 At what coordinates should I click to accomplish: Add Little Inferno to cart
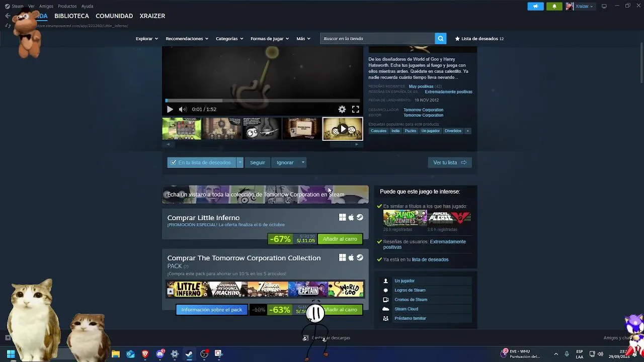point(340,239)
